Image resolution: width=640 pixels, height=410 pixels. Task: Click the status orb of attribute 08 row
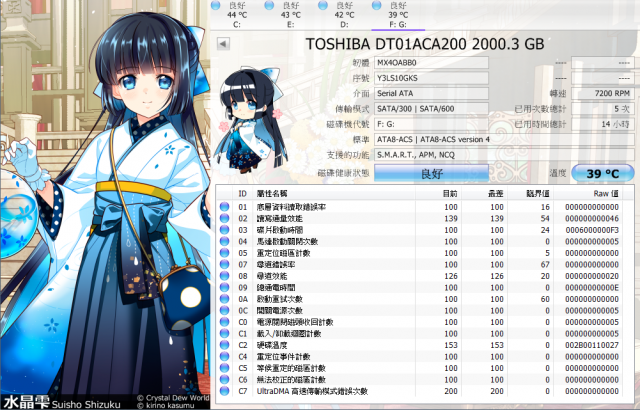(224, 276)
